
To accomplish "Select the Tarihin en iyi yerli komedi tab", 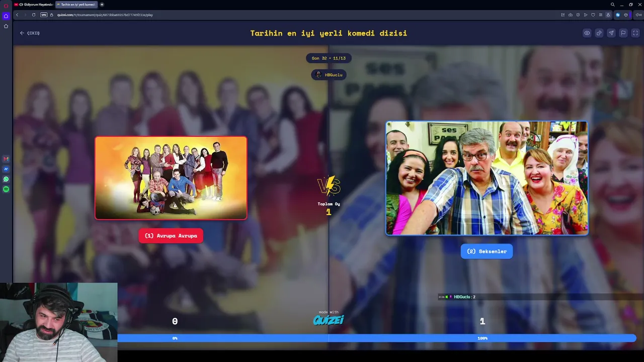I will (76, 5).
